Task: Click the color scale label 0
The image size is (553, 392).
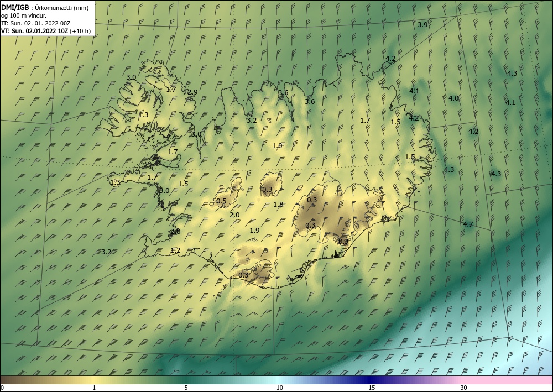Action: coord(2,388)
